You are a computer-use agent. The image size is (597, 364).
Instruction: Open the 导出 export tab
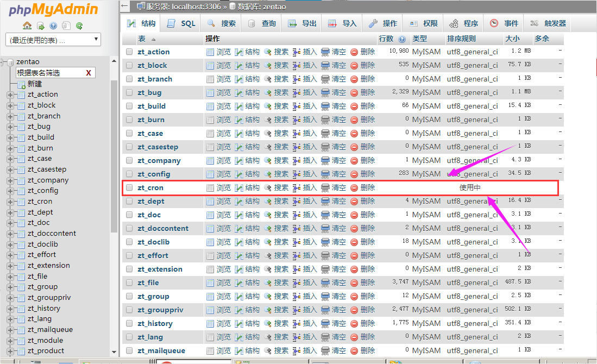point(303,23)
